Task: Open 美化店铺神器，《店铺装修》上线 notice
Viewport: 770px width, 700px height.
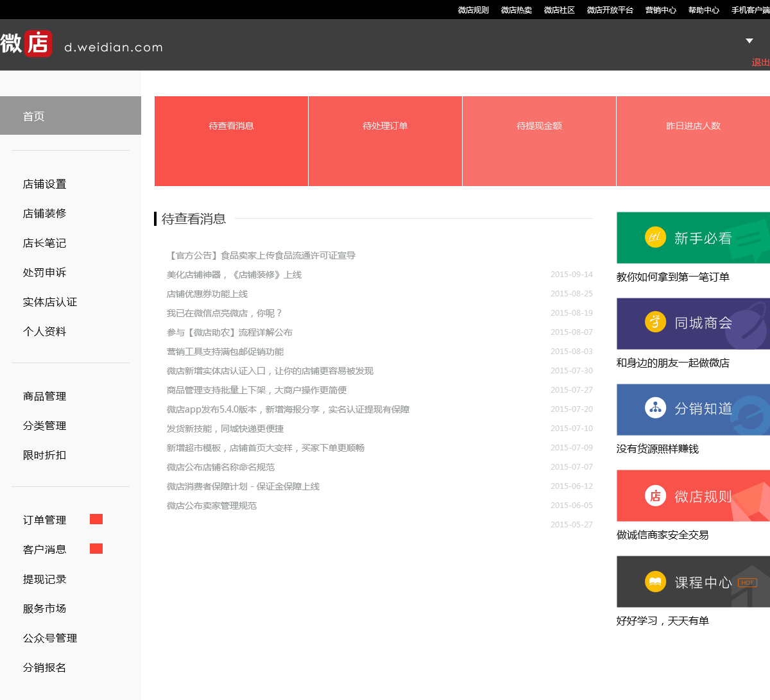Action: [234, 275]
